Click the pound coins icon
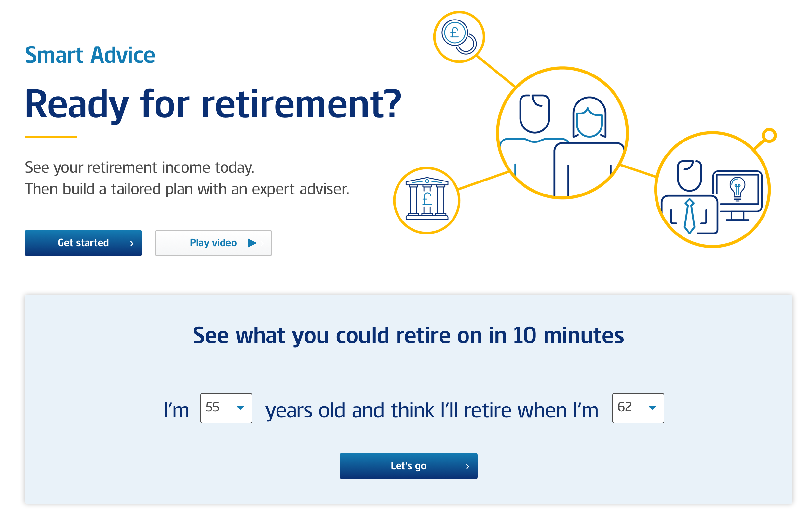The image size is (812, 522). [x=458, y=37]
